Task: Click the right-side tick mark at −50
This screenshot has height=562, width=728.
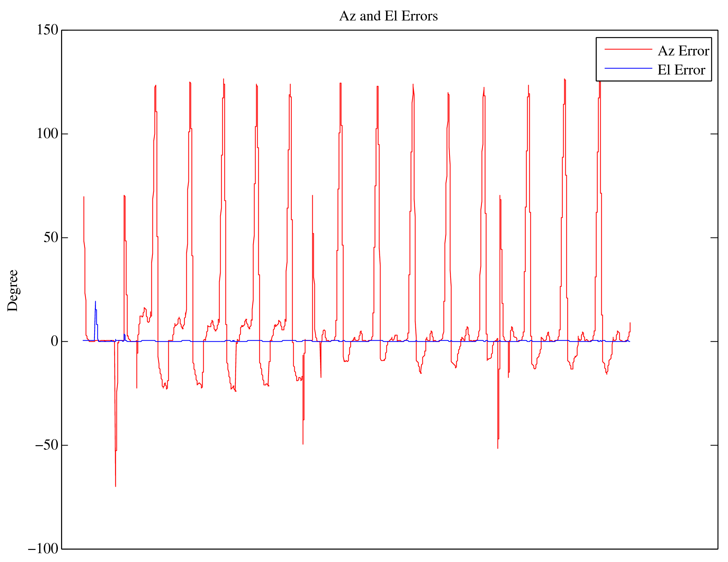Action: 714,445
